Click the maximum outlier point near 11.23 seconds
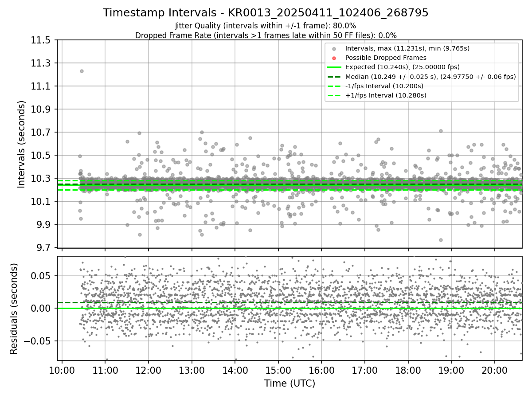The width and height of the screenshot is (532, 399). [x=82, y=71]
